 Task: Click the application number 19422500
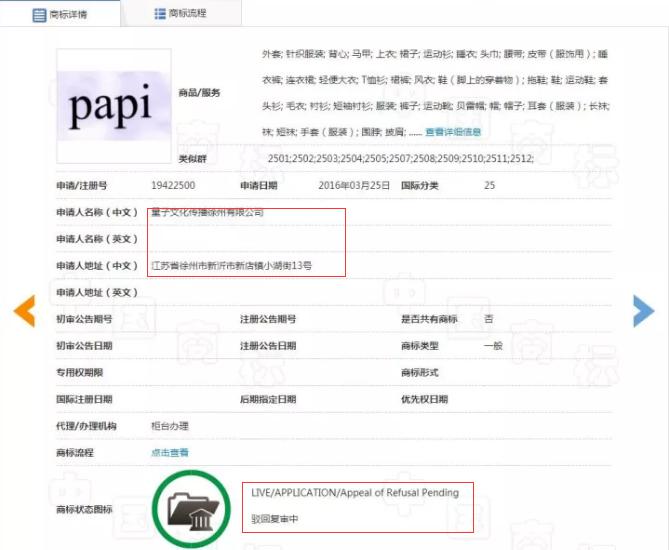(x=172, y=186)
